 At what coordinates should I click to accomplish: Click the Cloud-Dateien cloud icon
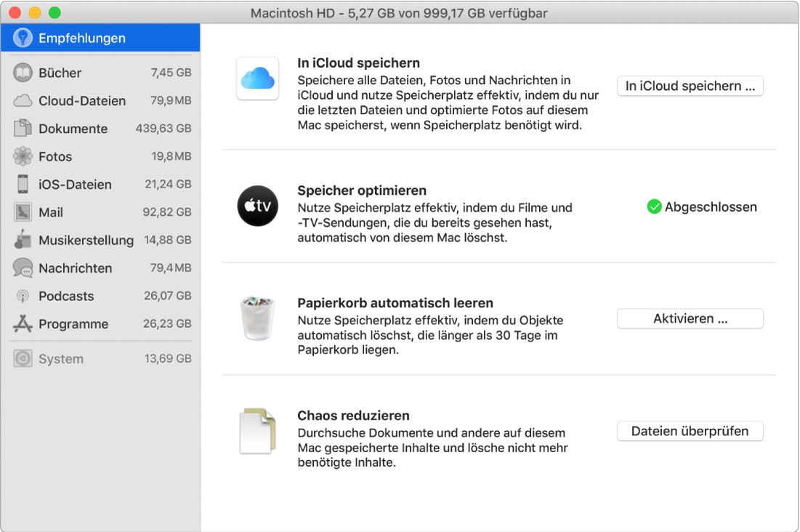point(23,100)
